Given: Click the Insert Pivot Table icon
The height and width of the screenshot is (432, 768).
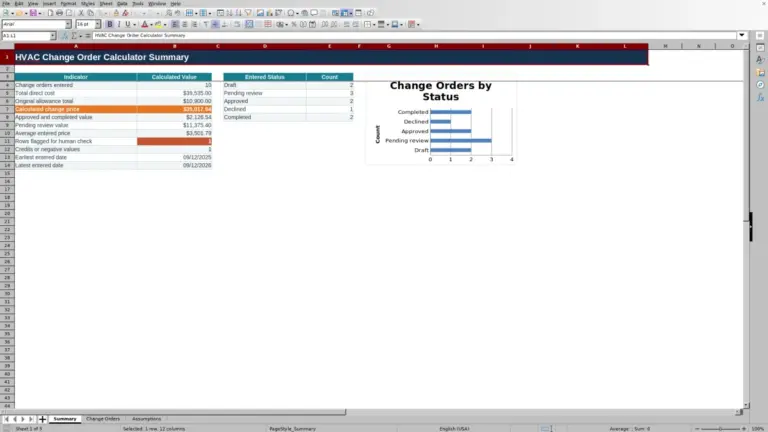Looking at the screenshot, I should click(279, 13).
